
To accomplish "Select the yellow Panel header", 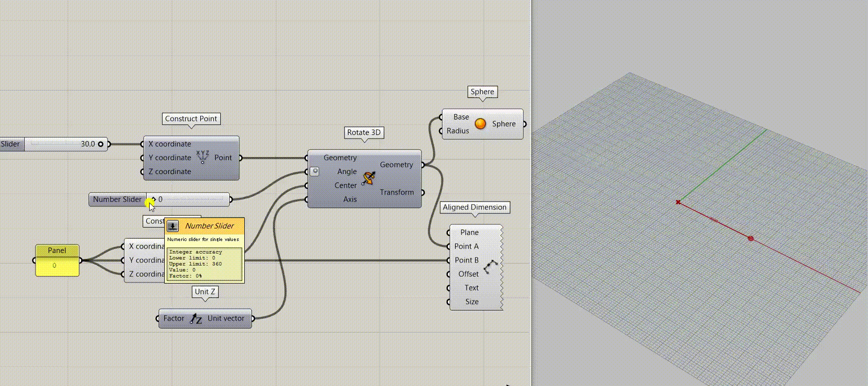I will 57,250.
